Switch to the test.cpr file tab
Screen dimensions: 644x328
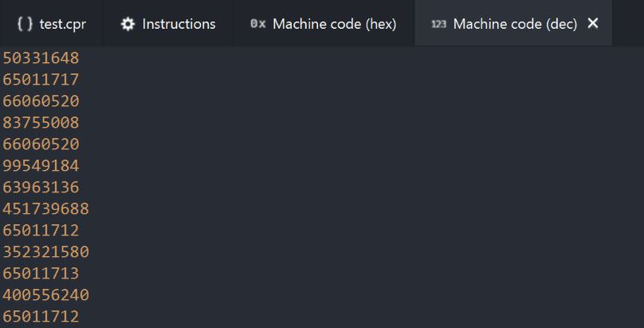[x=62, y=24]
